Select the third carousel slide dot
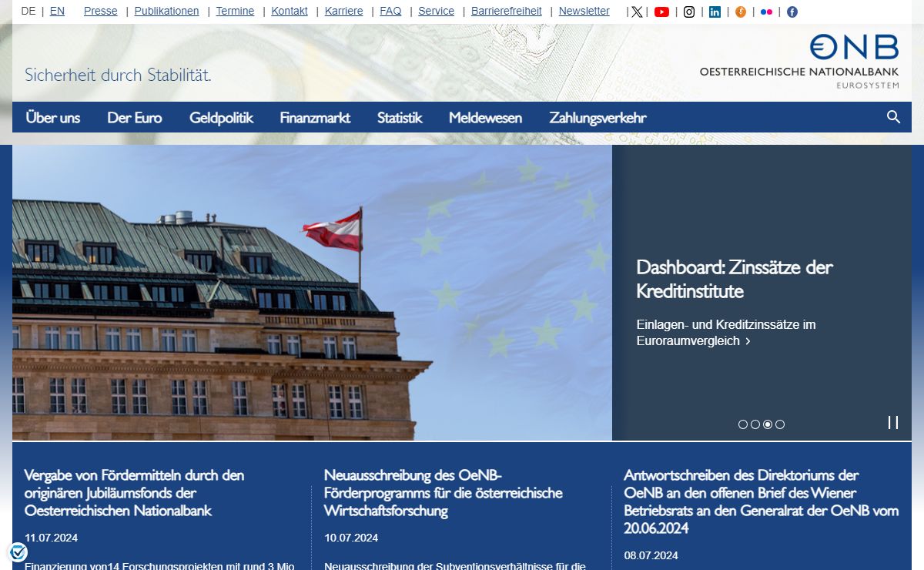 (x=768, y=424)
